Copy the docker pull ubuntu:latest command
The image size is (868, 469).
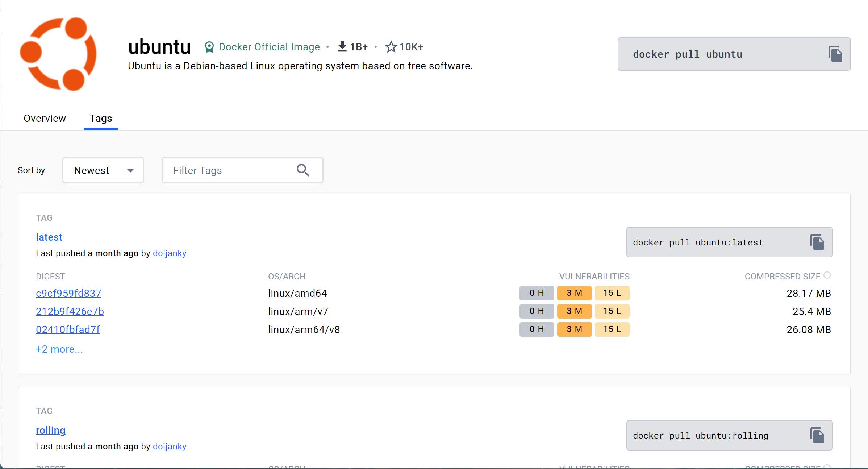click(x=817, y=242)
